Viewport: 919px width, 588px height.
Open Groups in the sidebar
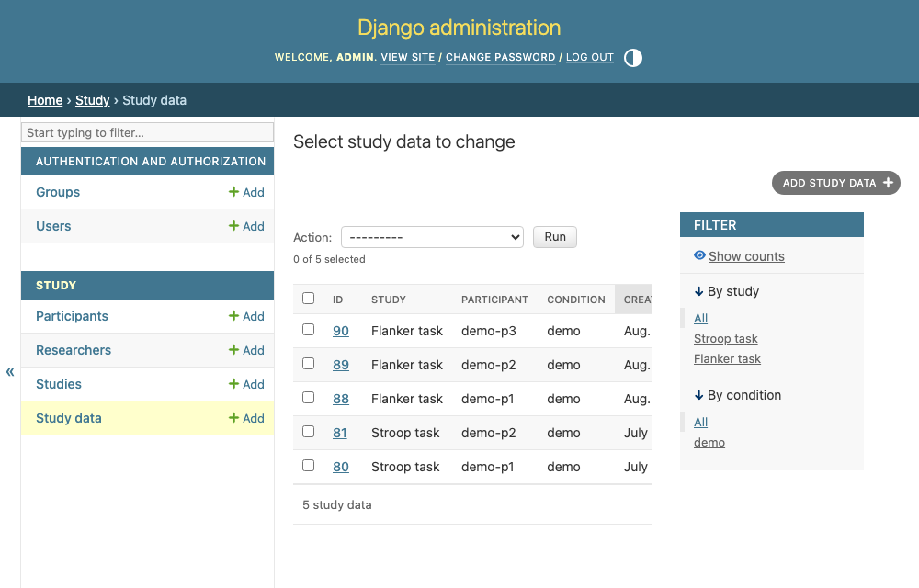(x=57, y=192)
